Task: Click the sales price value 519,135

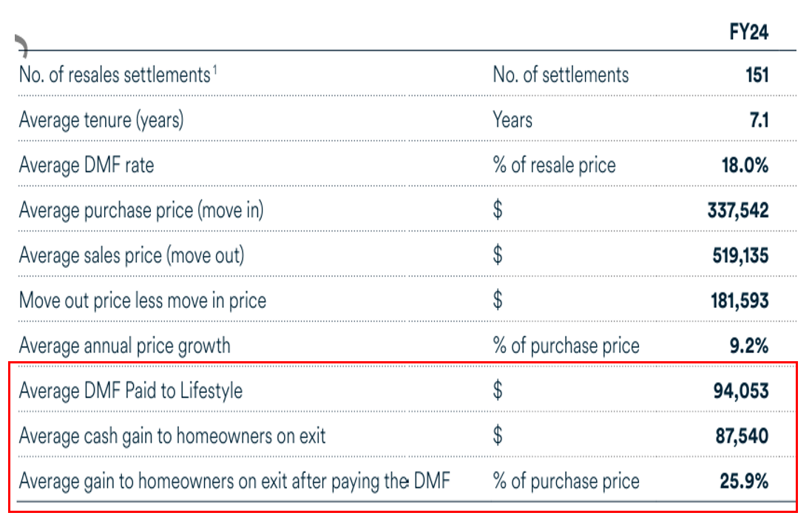Action: coord(738,255)
